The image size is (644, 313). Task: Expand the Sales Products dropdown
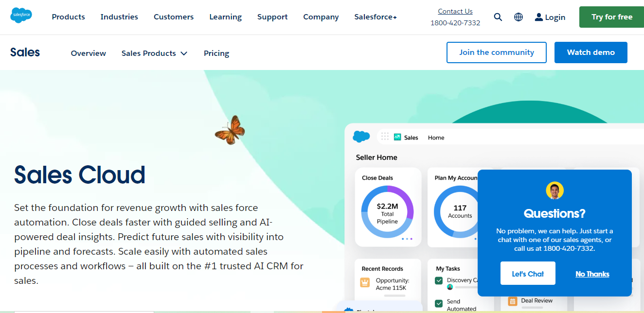tap(154, 53)
